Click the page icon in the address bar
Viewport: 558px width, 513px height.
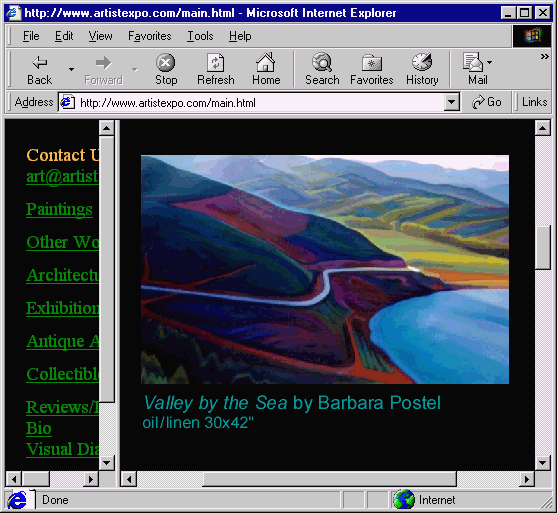click(68, 102)
